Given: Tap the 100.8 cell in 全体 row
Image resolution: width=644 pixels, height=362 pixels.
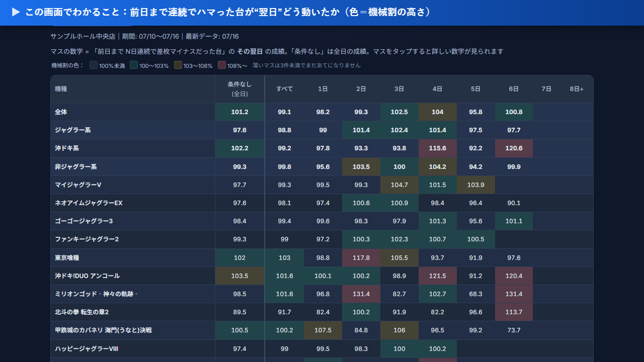Looking at the screenshot, I should click(514, 112).
